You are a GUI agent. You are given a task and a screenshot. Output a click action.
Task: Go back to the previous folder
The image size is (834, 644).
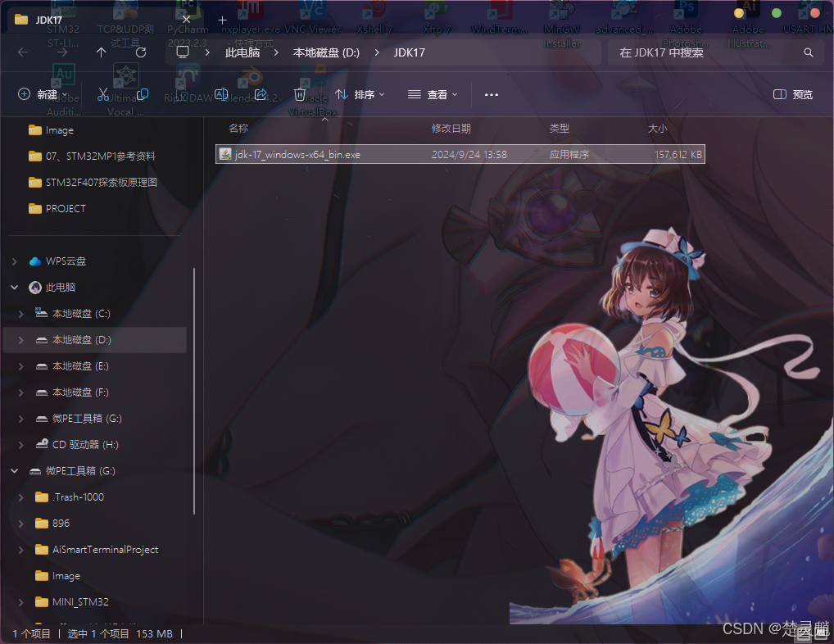coord(23,52)
